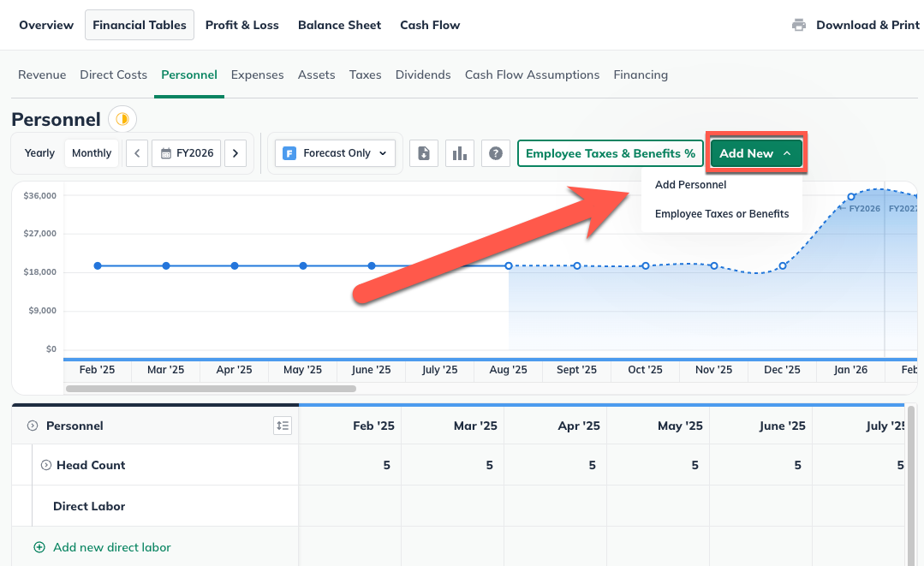Viewport: 924px width, 566px height.
Task: Click the download file icon in toolbar
Action: (x=424, y=153)
